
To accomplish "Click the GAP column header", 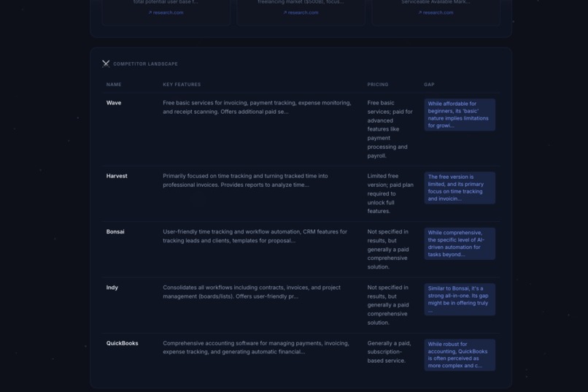I will [x=429, y=85].
